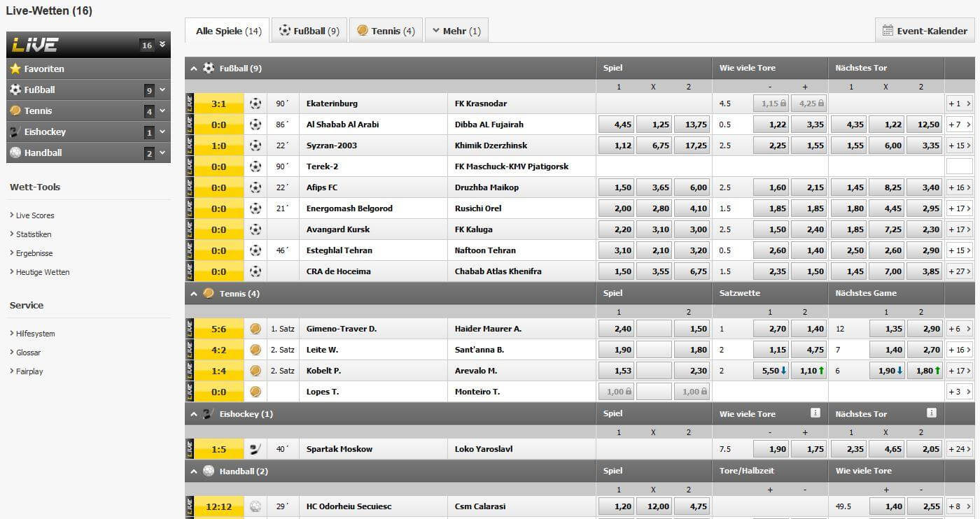Open the Event-Kalender button
The width and height of the screenshot is (980, 519).
[925, 31]
